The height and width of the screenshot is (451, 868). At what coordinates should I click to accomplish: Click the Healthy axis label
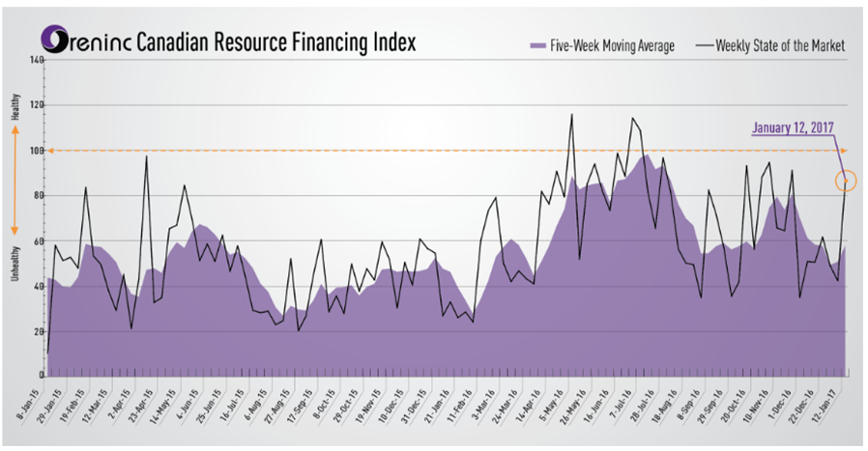14,107
